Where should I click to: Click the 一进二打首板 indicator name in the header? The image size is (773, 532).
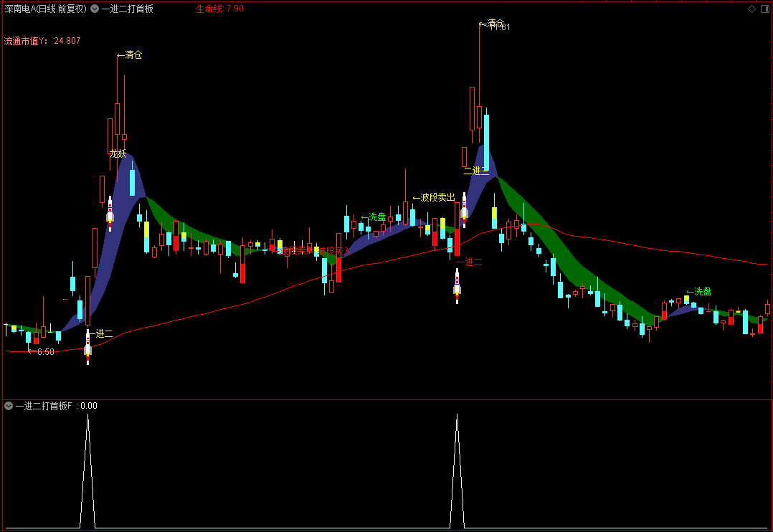click(x=127, y=9)
